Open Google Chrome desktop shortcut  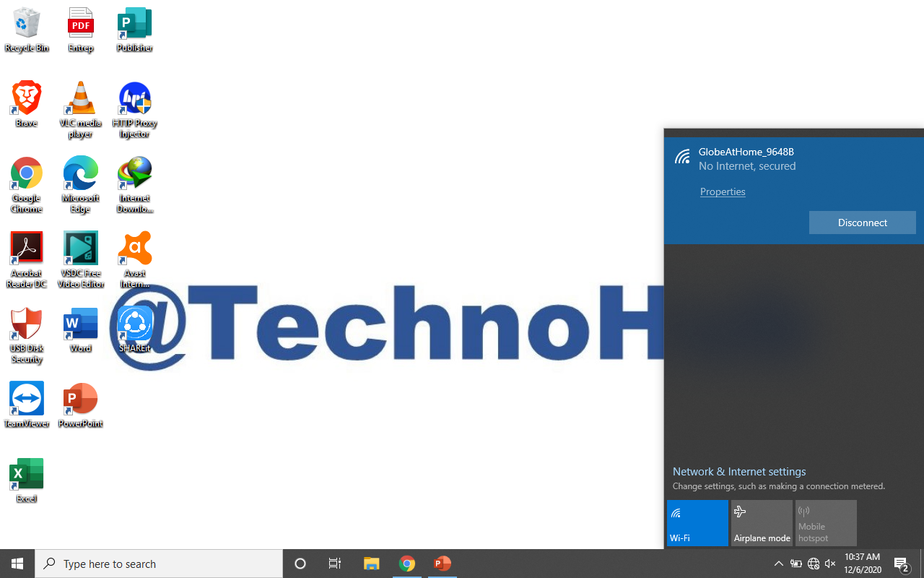tap(27, 184)
